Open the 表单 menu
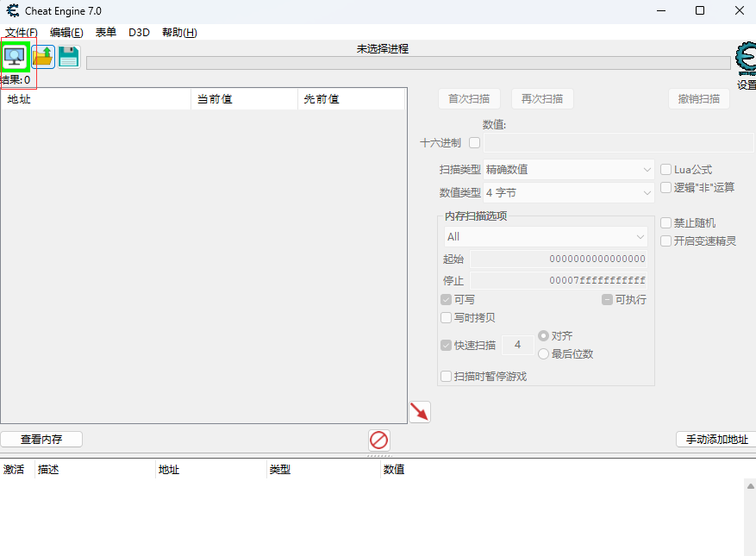 coord(105,32)
